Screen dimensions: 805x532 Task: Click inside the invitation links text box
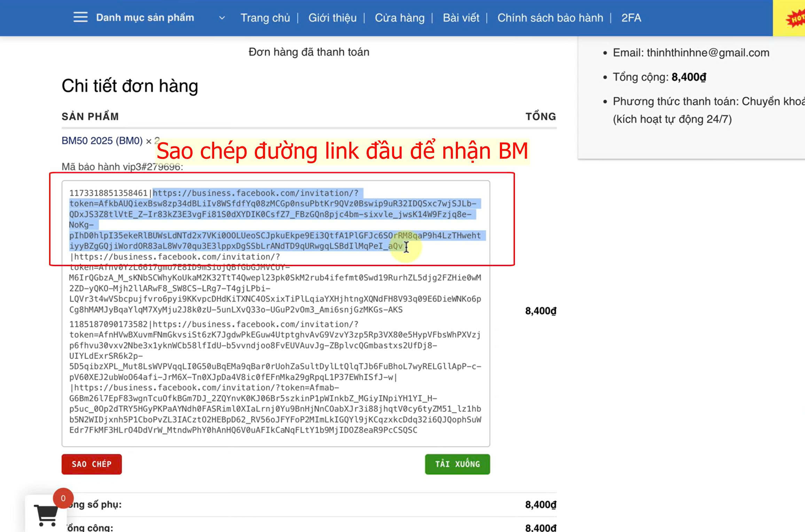pyautogui.click(x=276, y=313)
